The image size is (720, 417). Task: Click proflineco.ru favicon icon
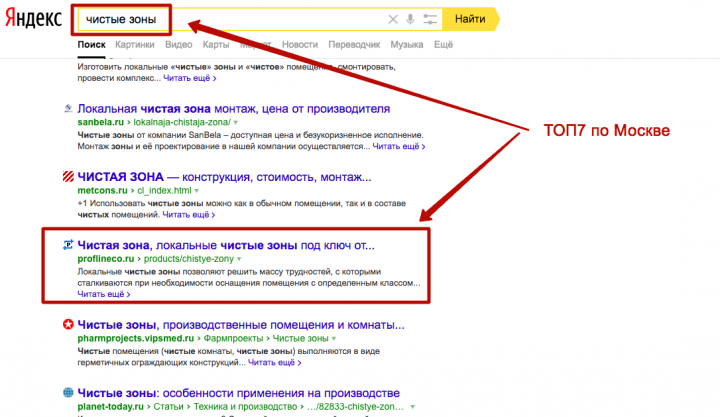click(x=68, y=245)
